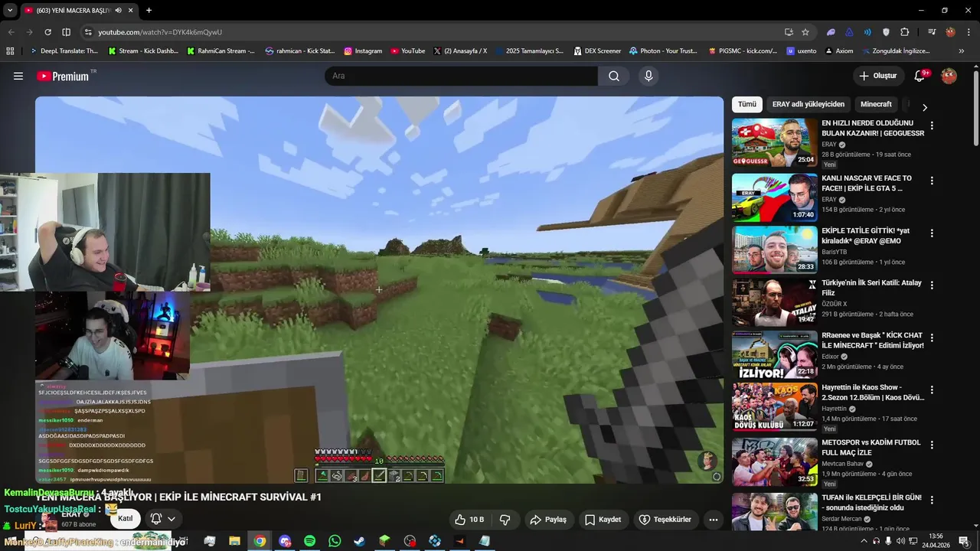Screen dimensions: 980x551
Task: Click the search magnifier button
Action: pos(614,76)
